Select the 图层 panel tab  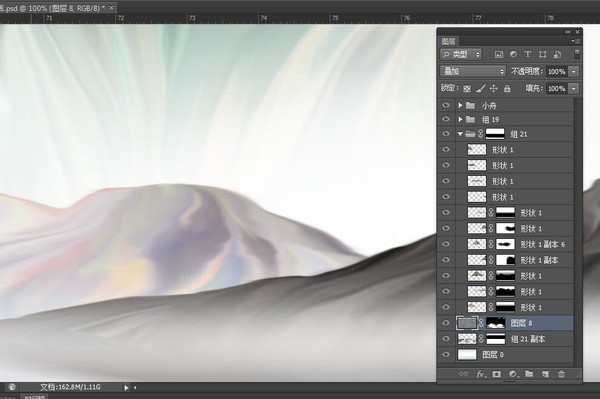point(448,41)
